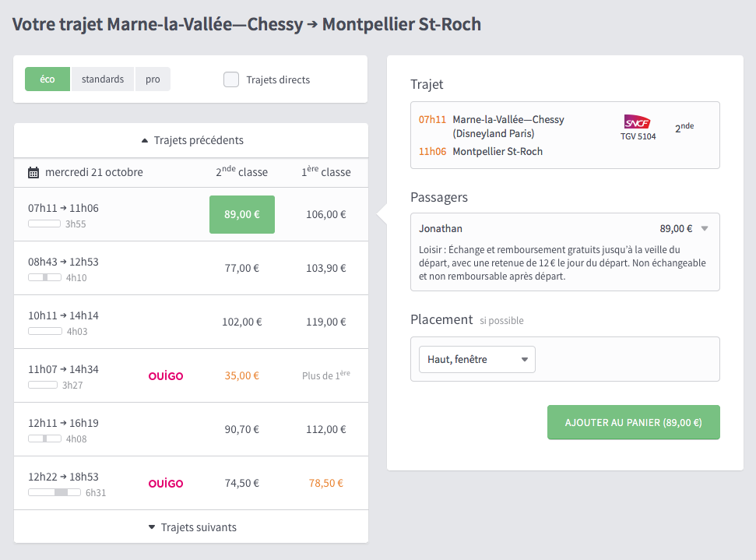Select the green 89,00 € second class fare
Viewport: 756px width, 560px height.
tap(241, 213)
